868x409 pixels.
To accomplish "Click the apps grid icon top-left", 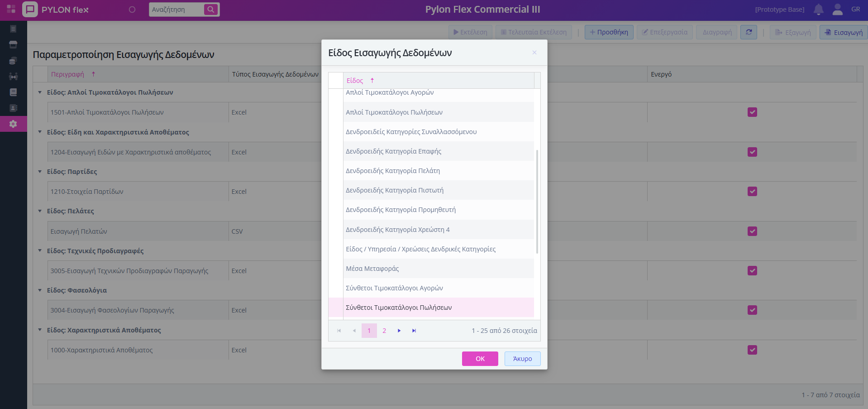I will 11,10.
